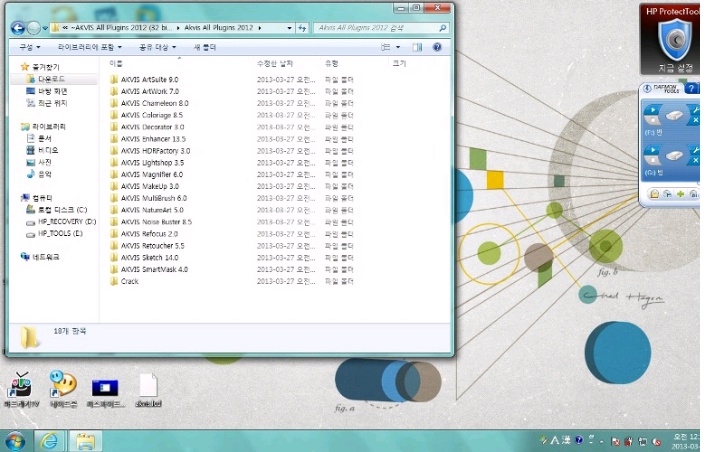Click the magnifier icon in the search box
The width and height of the screenshot is (724, 452).
(x=442, y=28)
